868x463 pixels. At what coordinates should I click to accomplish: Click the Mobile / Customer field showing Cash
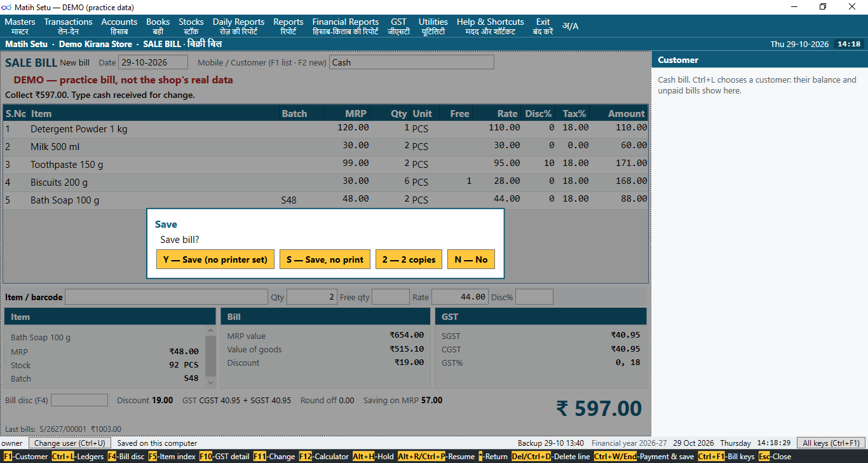pyautogui.click(x=412, y=62)
